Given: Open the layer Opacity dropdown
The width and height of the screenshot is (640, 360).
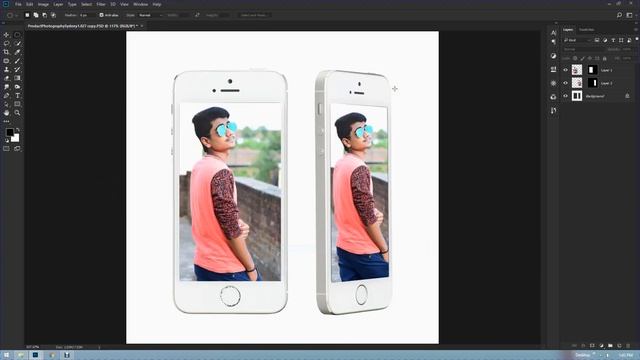Looking at the screenshot, I should point(627,49).
